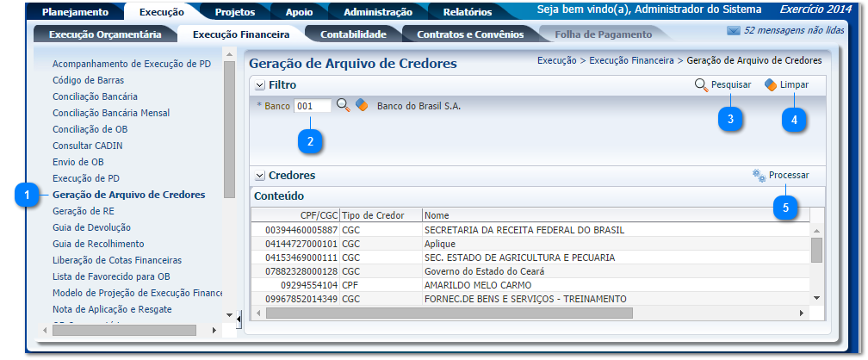Click the Pesquisar magnifier icon in Filtro header
This screenshot has height=360, width=868.
pos(702,85)
